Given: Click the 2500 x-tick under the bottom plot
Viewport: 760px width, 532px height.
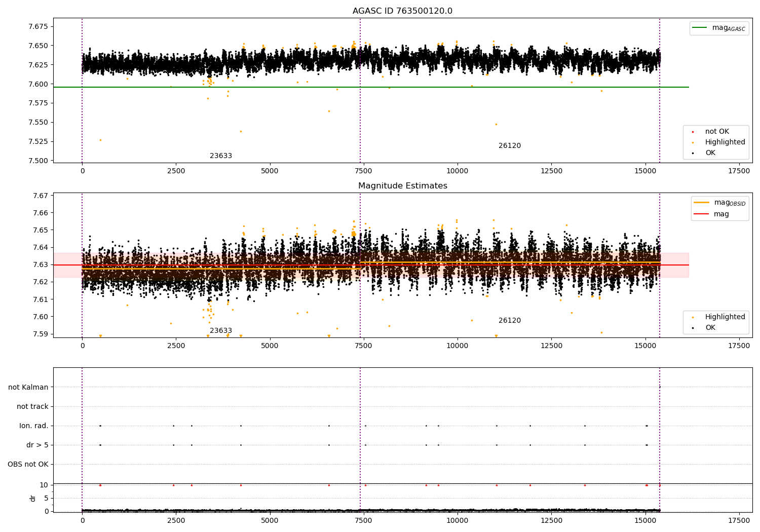Looking at the screenshot, I should pyautogui.click(x=176, y=520).
